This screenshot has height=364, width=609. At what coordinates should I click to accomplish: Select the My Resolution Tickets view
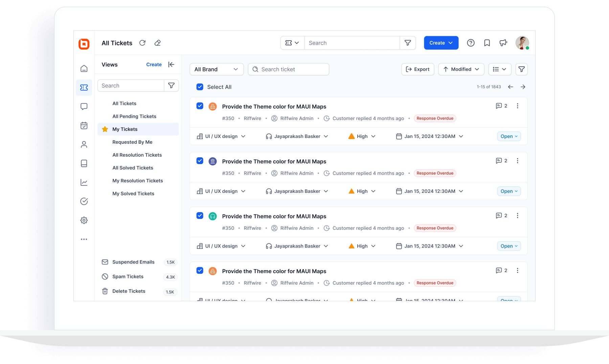click(138, 181)
